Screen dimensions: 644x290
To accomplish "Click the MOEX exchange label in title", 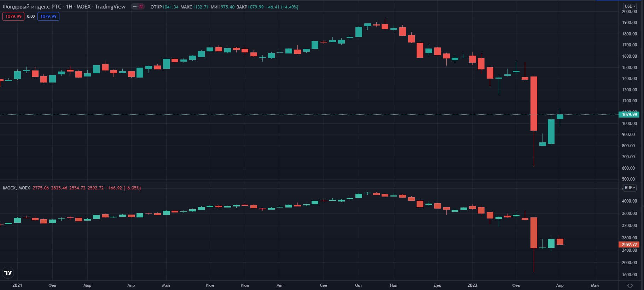I will pos(83,7).
